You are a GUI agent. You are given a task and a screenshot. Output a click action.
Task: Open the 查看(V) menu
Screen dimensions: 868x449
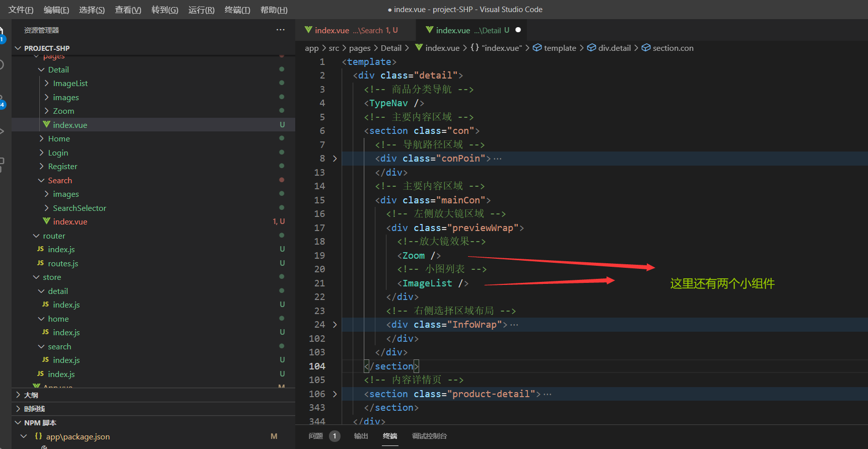128,10
